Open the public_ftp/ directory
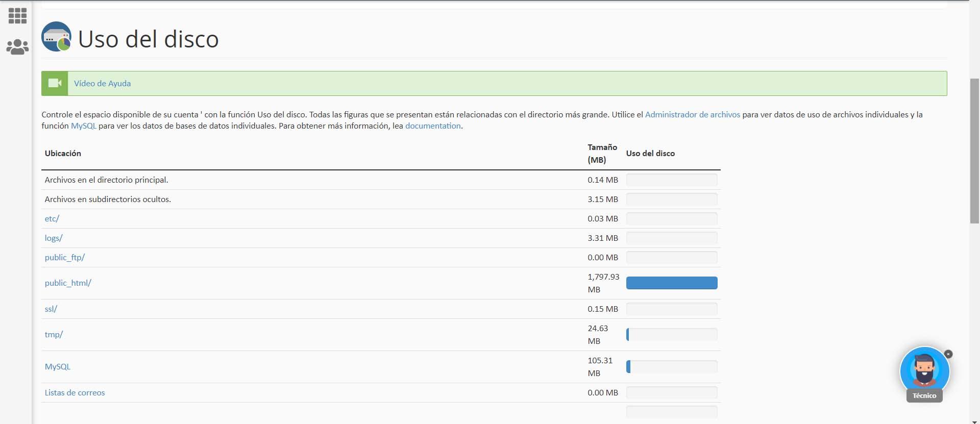 [x=65, y=258]
